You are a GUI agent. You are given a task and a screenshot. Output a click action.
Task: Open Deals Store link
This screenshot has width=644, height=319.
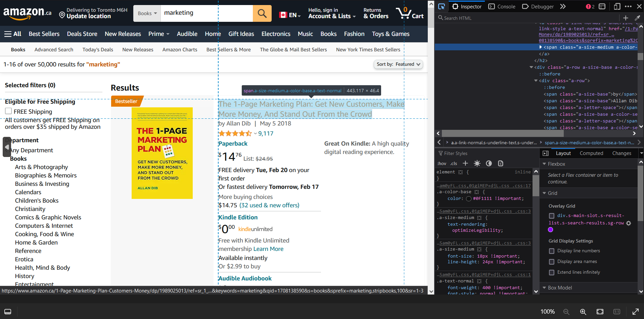(x=82, y=34)
